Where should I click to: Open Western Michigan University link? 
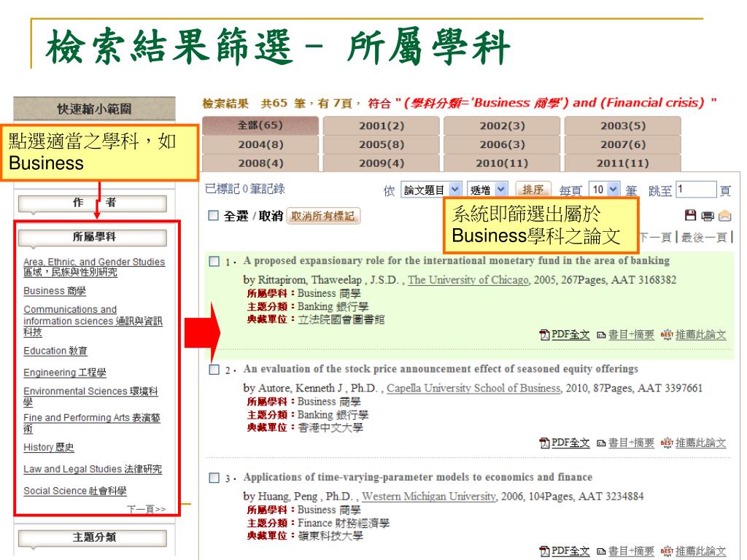click(429, 496)
